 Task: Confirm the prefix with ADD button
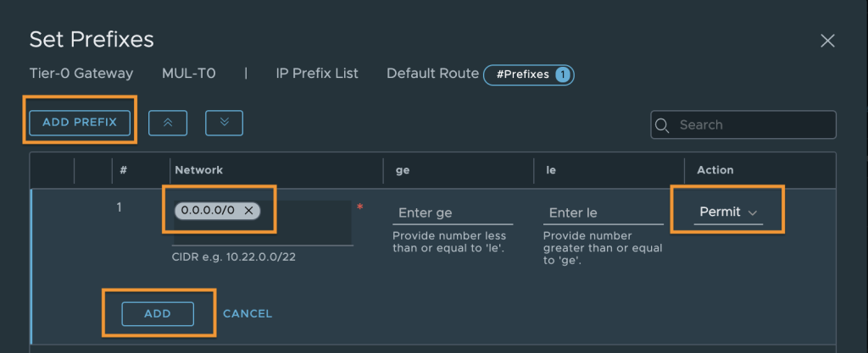(x=158, y=314)
